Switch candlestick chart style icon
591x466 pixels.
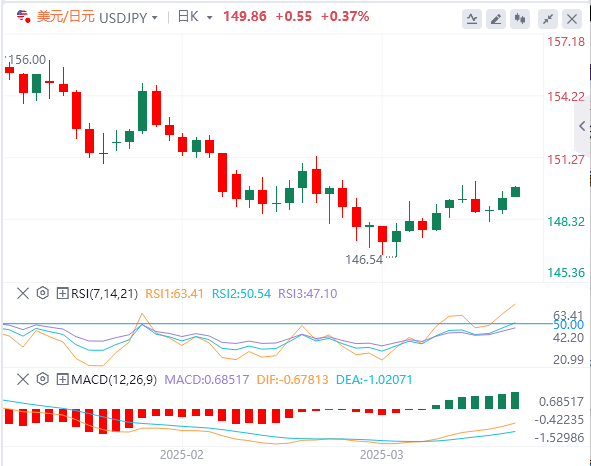520,18
